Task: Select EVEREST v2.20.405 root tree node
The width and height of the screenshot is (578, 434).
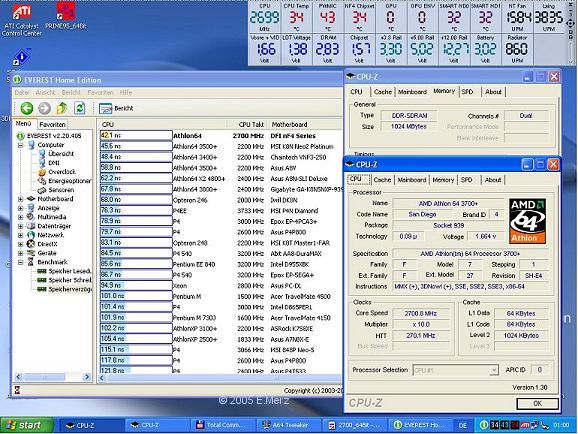Action: pyautogui.click(x=49, y=136)
